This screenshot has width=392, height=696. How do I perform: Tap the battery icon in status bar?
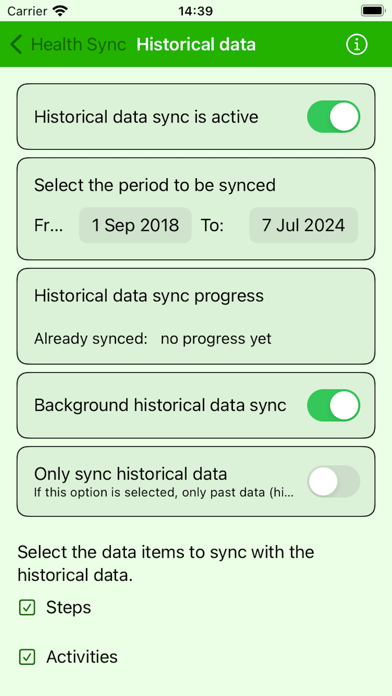(x=373, y=10)
